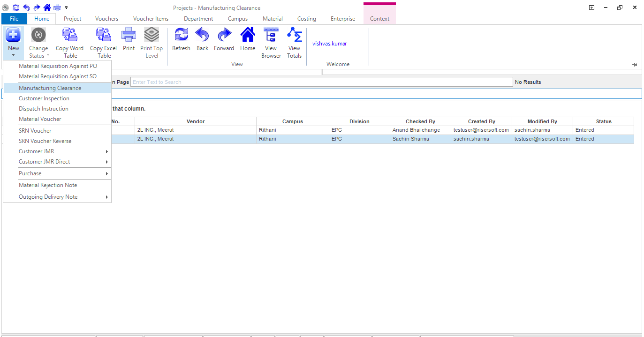Image resolution: width=644 pixels, height=337 pixels.
Task: Switch to the Costing ribbon tab
Action: [307, 19]
